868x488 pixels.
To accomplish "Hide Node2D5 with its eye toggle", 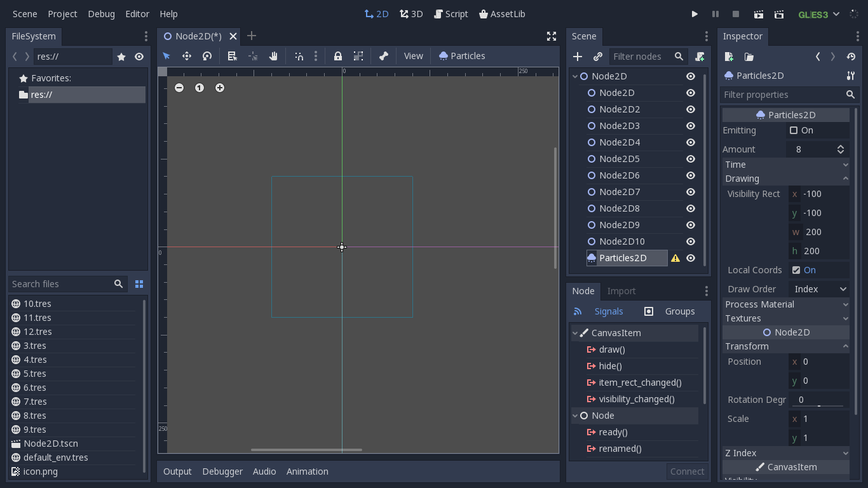I will coord(690,159).
